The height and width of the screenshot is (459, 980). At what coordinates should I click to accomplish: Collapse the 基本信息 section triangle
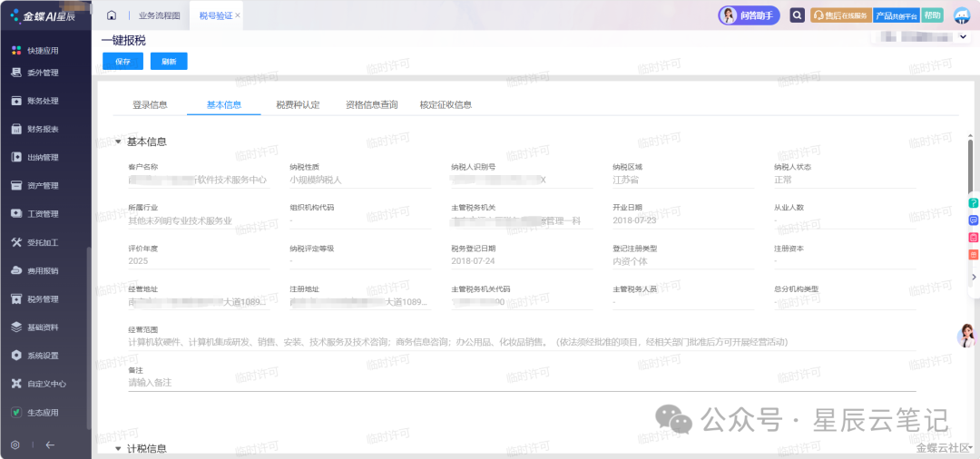pos(117,142)
